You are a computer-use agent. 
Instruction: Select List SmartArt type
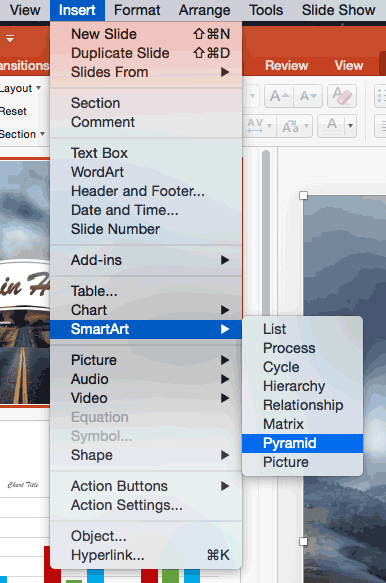coord(302,329)
